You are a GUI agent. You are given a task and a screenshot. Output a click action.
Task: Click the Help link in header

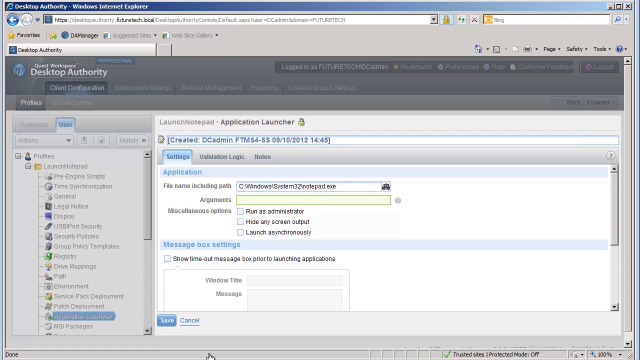[x=494, y=67]
